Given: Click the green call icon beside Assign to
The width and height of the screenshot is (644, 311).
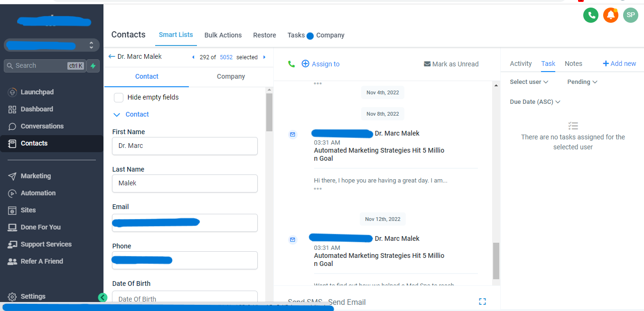Looking at the screenshot, I should coord(291,64).
